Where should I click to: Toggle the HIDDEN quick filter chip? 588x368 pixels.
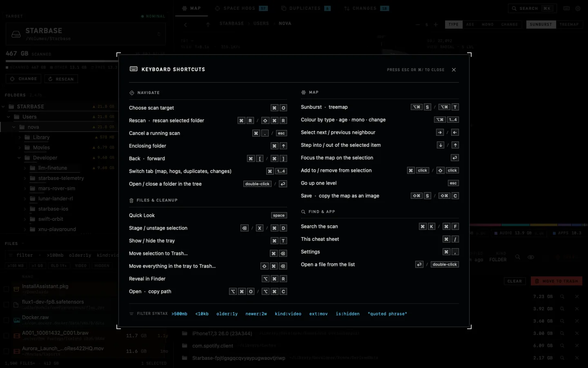coord(102,266)
